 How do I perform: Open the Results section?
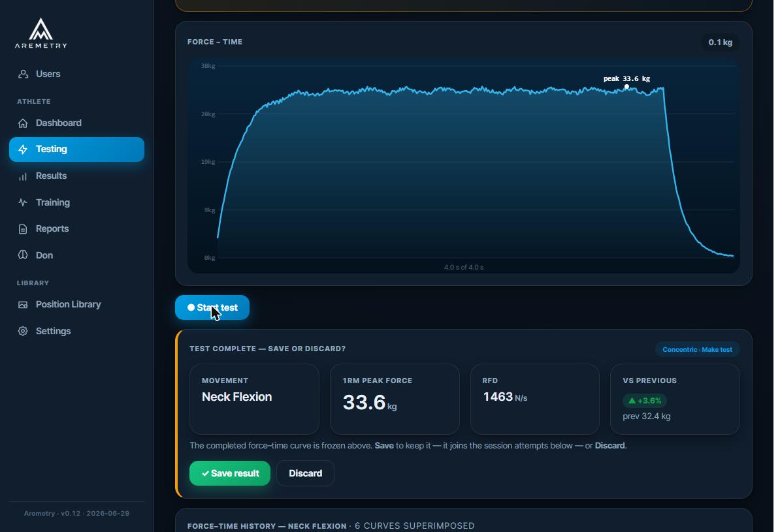click(76, 176)
